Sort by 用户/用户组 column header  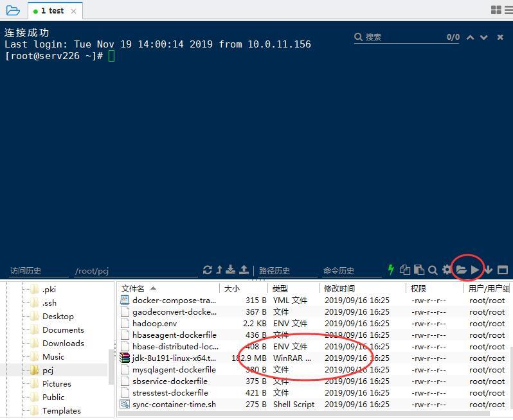(x=489, y=288)
